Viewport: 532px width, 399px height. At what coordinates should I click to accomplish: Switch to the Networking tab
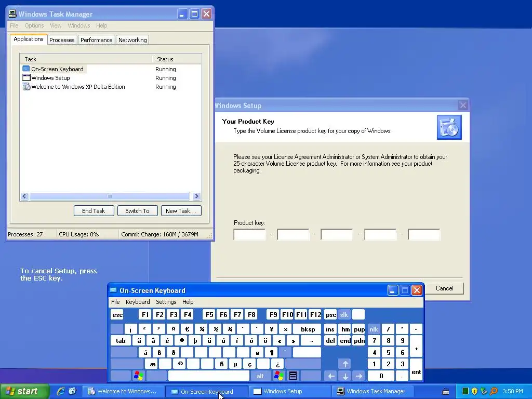132,40
